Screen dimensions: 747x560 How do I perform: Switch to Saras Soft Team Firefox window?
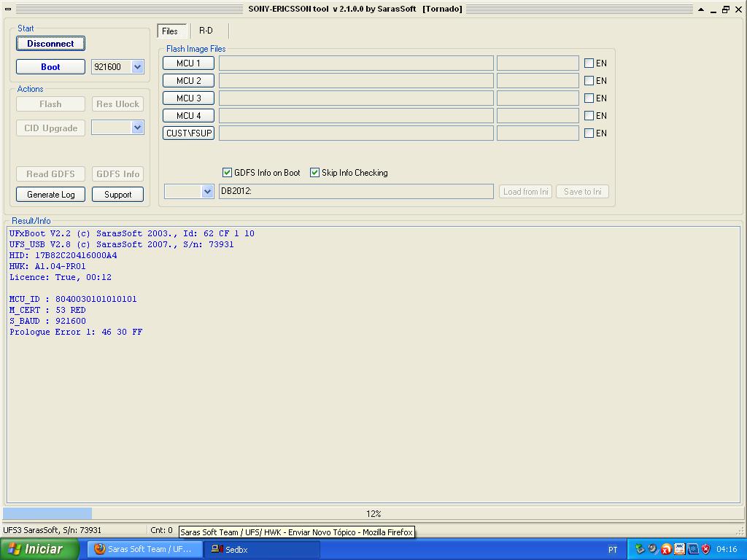145,549
